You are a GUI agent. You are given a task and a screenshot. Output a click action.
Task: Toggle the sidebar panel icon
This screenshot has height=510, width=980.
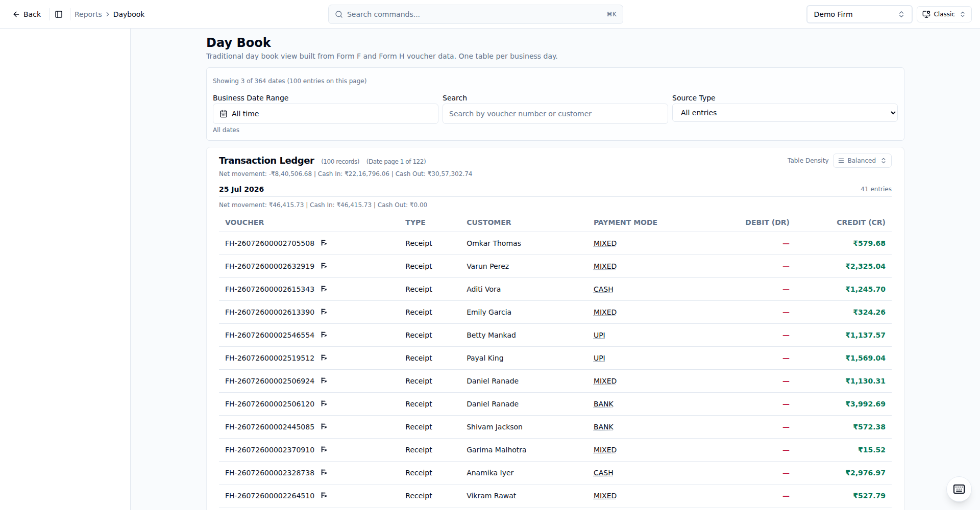(x=59, y=14)
